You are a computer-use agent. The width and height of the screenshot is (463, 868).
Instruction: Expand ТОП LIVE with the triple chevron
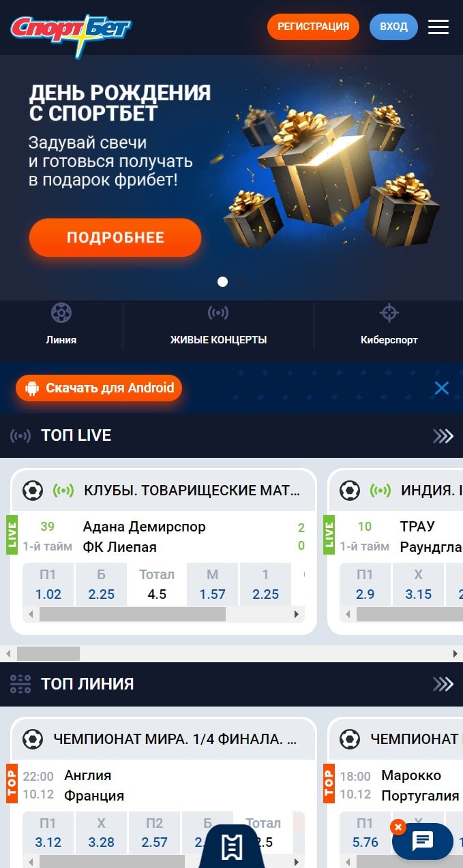pos(443,436)
